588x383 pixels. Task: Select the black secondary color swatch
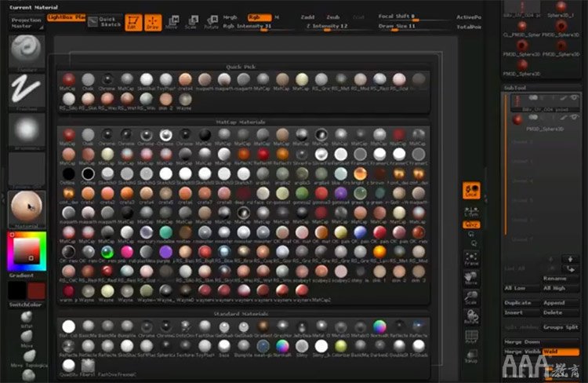tap(17, 290)
